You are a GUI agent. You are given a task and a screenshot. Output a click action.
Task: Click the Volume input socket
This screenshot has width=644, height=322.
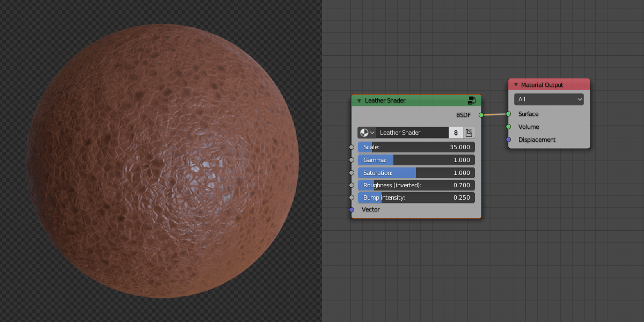tap(508, 127)
